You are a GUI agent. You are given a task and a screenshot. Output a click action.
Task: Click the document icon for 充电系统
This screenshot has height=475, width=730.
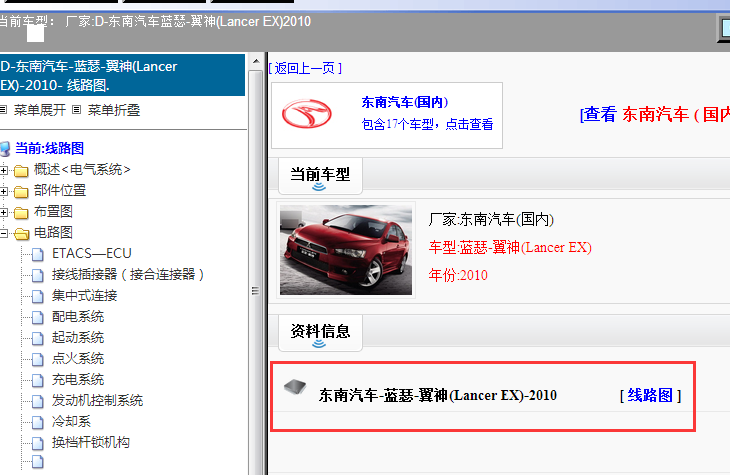(x=38, y=380)
